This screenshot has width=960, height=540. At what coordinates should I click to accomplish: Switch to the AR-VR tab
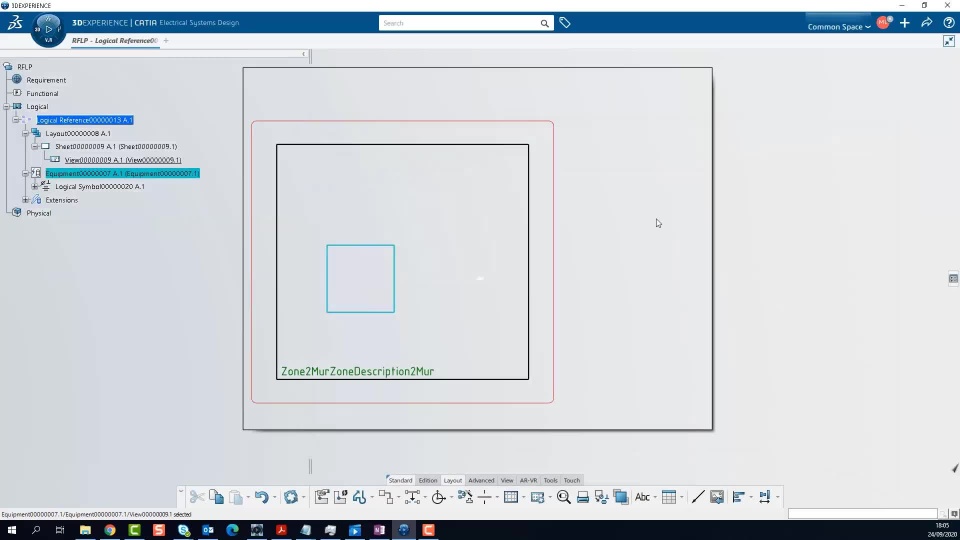click(x=528, y=480)
